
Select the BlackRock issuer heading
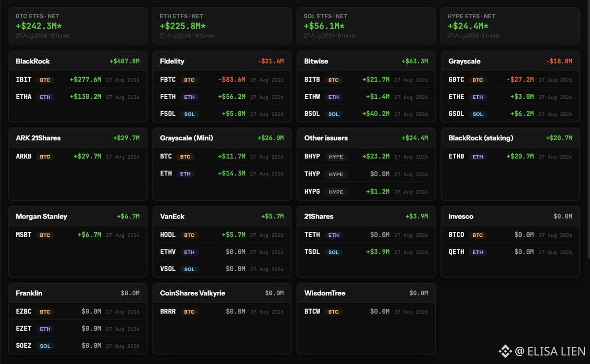tap(33, 61)
